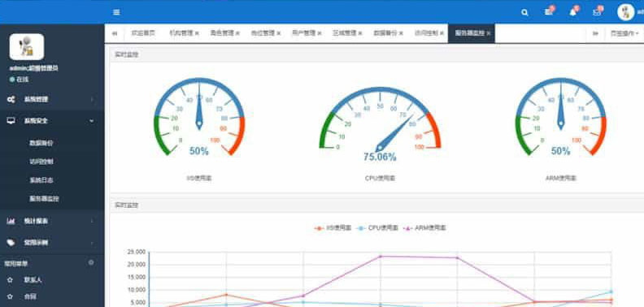Close the 机构管理 tab
Viewport: 644px width, 307px height.
click(x=197, y=33)
